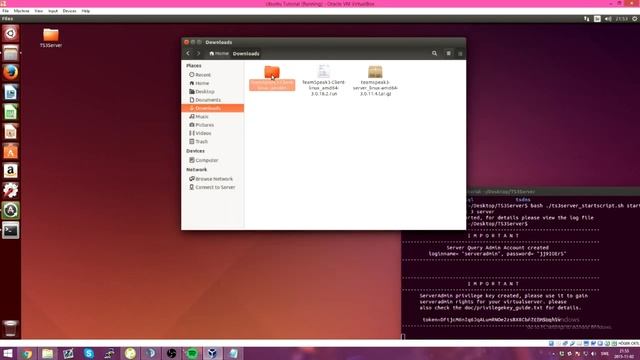
Task: Open Software Updater from launcher
Action: (x=11, y=210)
